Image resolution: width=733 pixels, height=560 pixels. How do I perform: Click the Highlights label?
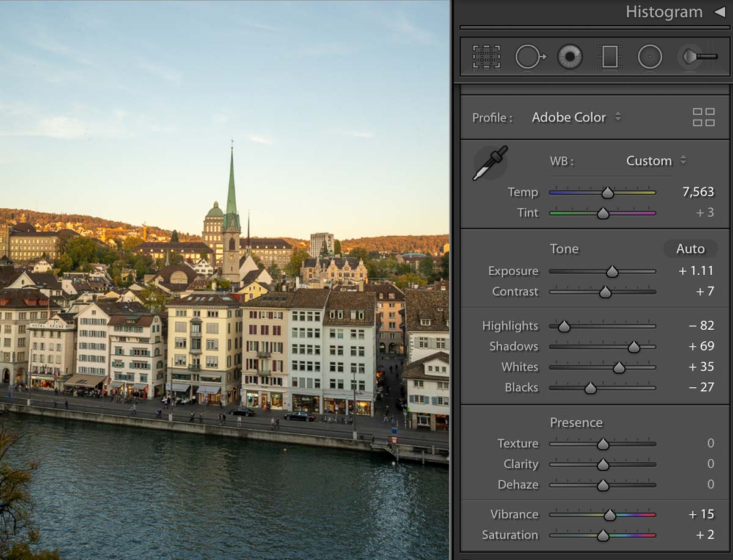click(510, 325)
